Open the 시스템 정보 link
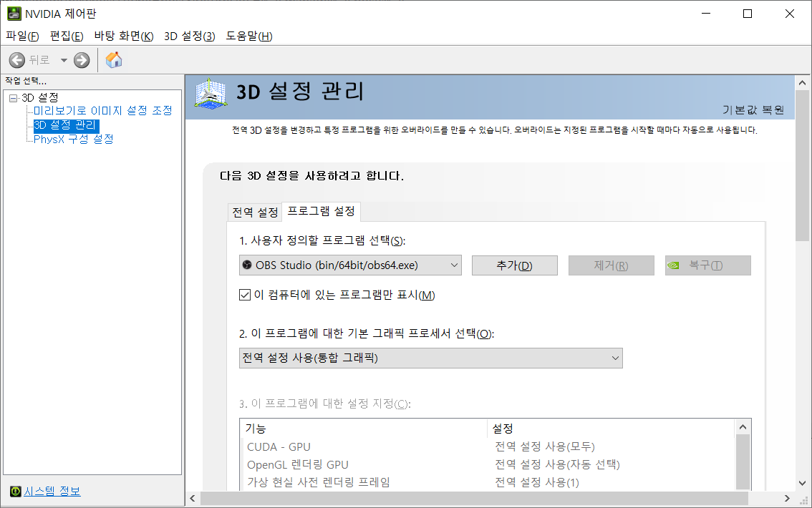This screenshot has height=508, width=812. pos(52,491)
